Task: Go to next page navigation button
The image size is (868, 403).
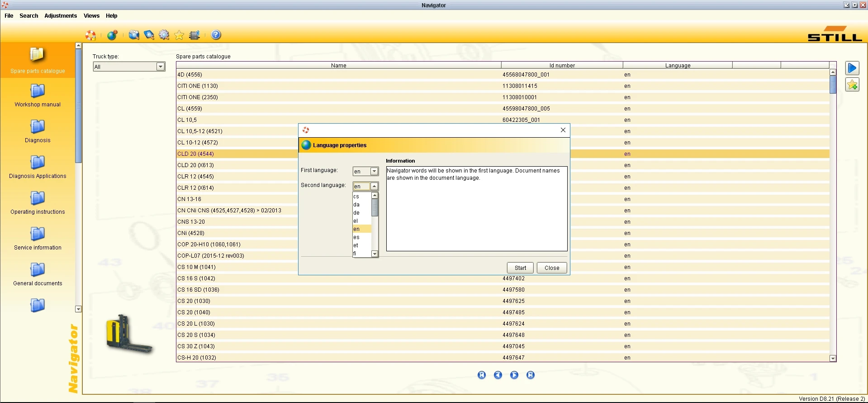Action: pos(514,375)
